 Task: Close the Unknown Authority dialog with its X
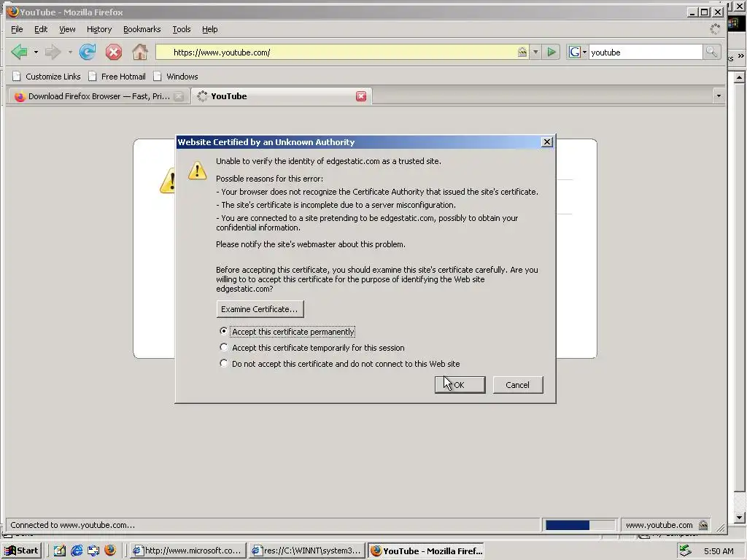click(x=547, y=142)
